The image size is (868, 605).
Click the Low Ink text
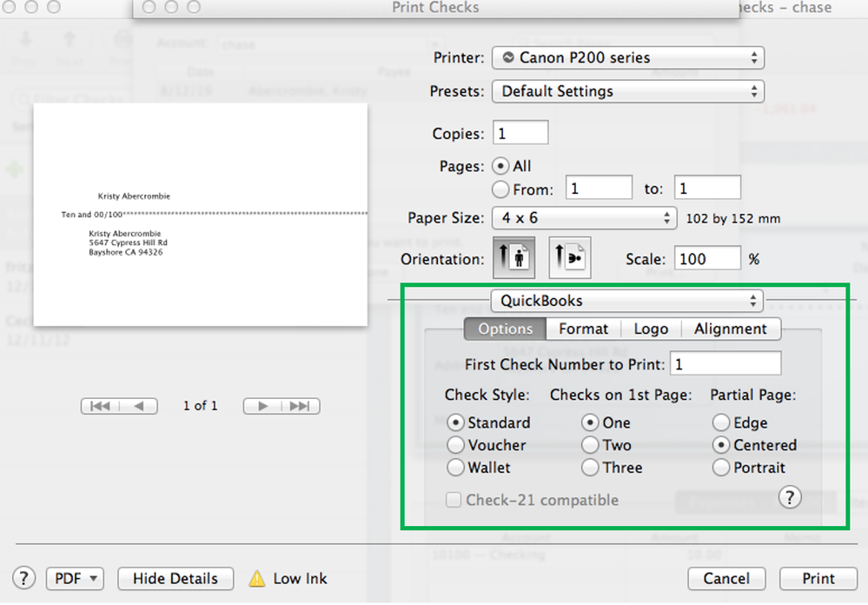[300, 578]
